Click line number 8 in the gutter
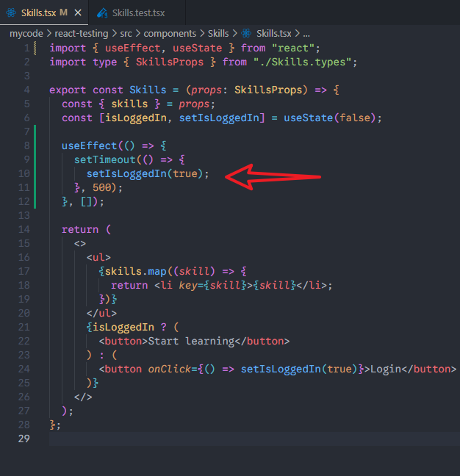This screenshot has height=476, width=460. click(x=26, y=146)
